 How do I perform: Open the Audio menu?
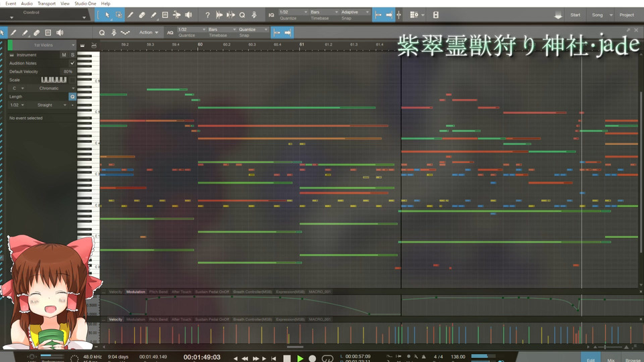[x=27, y=3]
